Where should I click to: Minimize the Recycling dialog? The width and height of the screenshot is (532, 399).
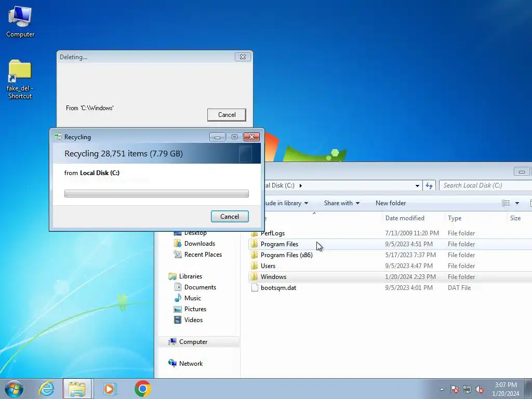point(218,137)
